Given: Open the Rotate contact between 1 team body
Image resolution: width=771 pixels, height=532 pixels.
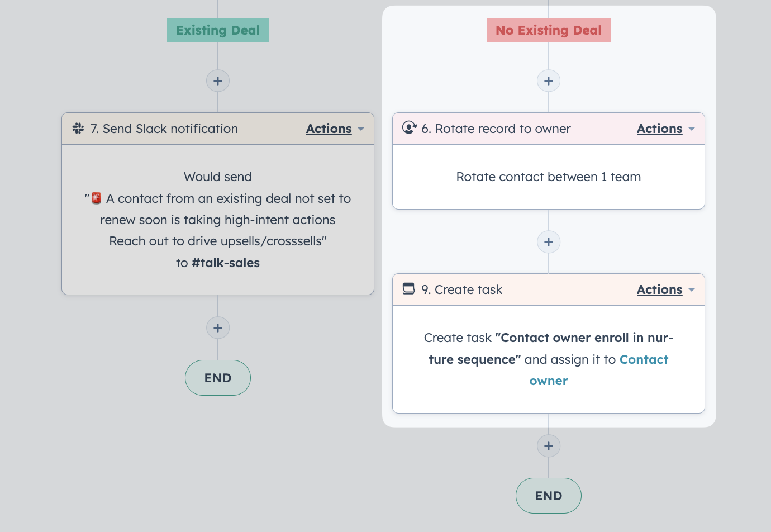Looking at the screenshot, I should 549,177.
